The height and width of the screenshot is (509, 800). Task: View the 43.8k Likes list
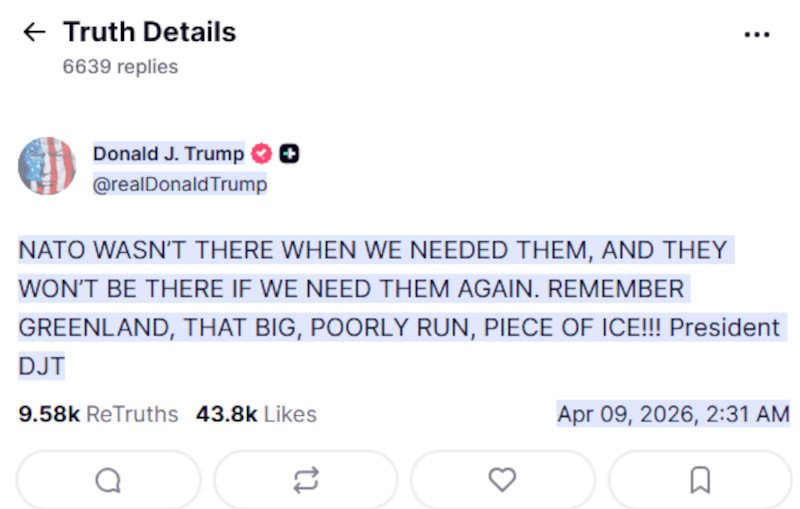point(255,414)
